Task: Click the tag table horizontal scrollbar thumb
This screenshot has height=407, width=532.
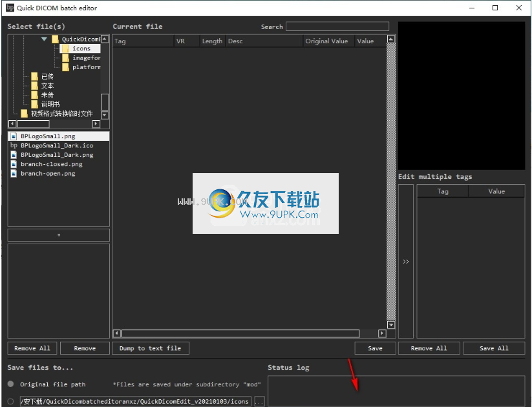Action: (240, 333)
